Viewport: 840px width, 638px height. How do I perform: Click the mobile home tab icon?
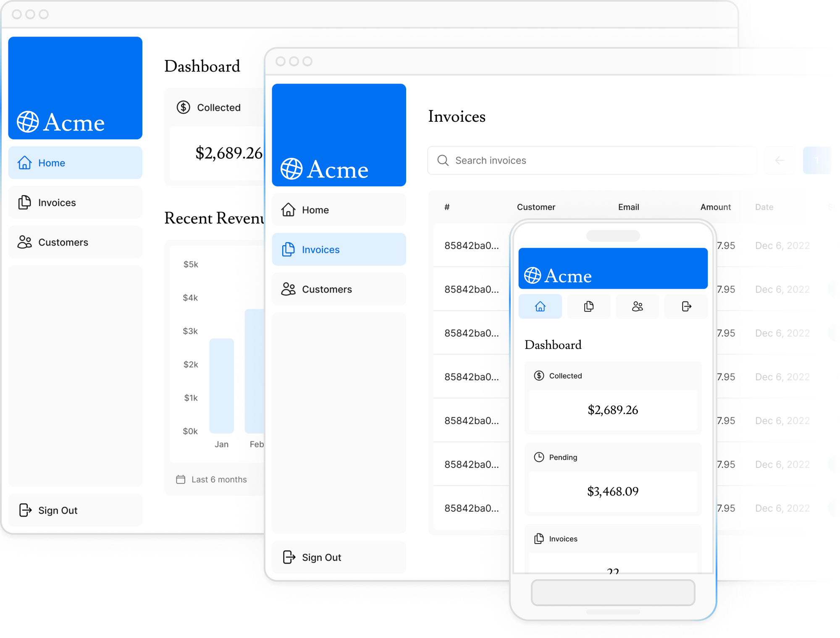pos(541,306)
